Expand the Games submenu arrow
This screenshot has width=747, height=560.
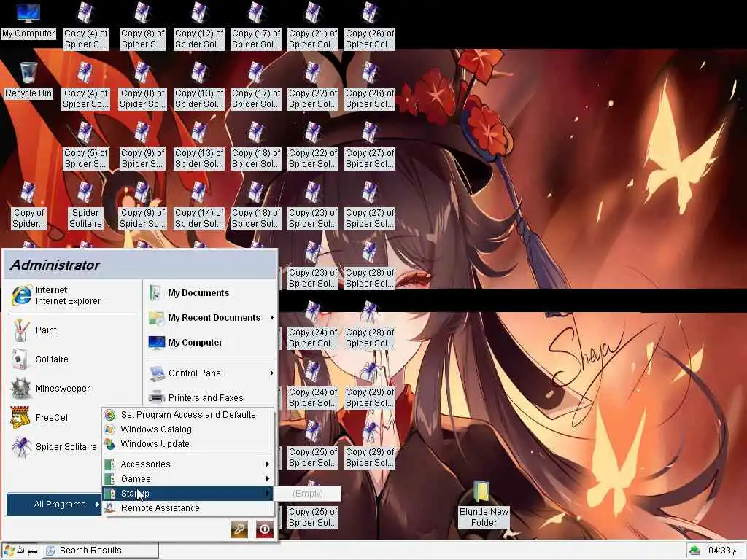click(x=267, y=478)
